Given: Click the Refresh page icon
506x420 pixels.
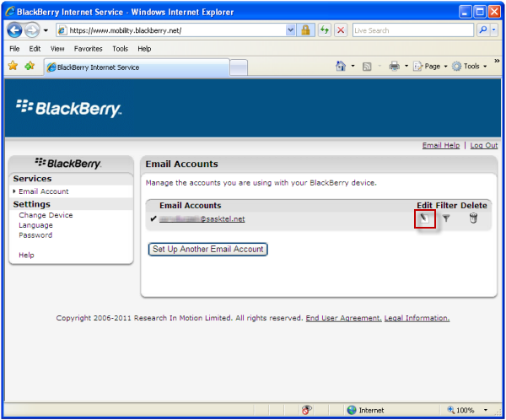Looking at the screenshot, I should (325, 30).
